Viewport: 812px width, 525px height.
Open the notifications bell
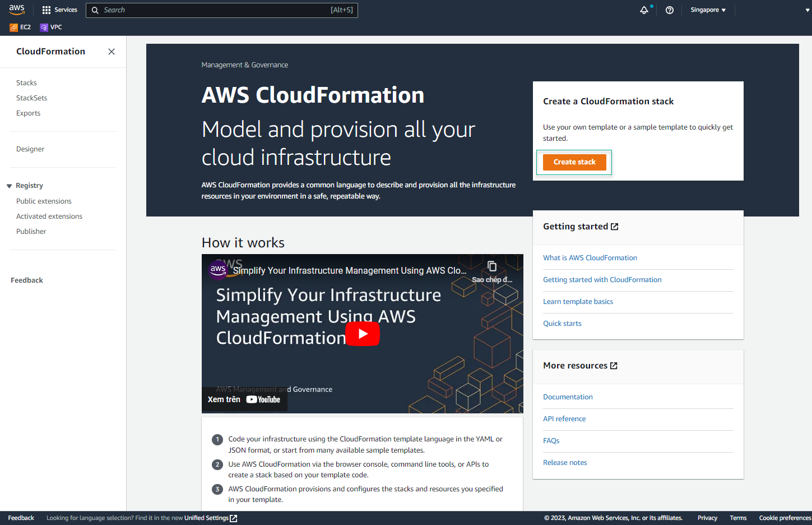point(644,10)
